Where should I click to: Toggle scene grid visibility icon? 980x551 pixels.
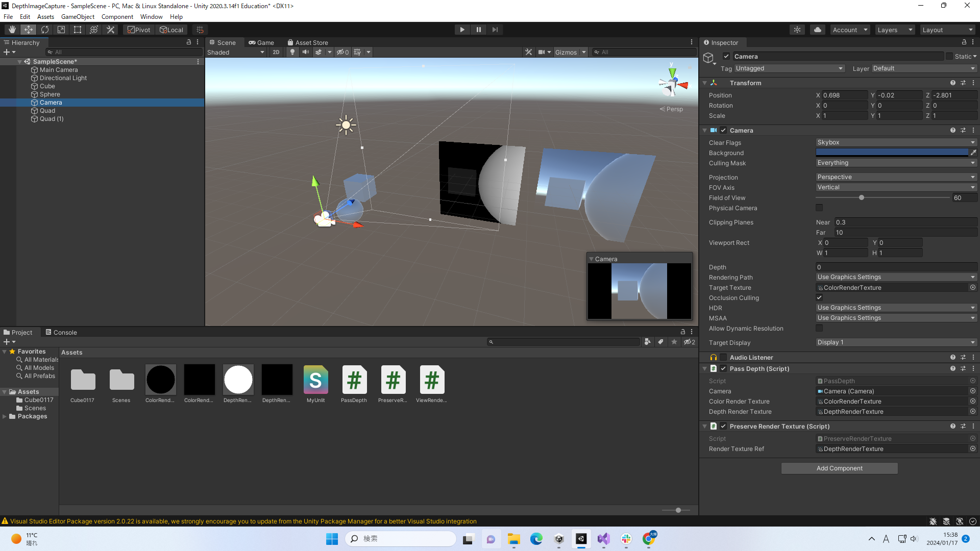[357, 52]
